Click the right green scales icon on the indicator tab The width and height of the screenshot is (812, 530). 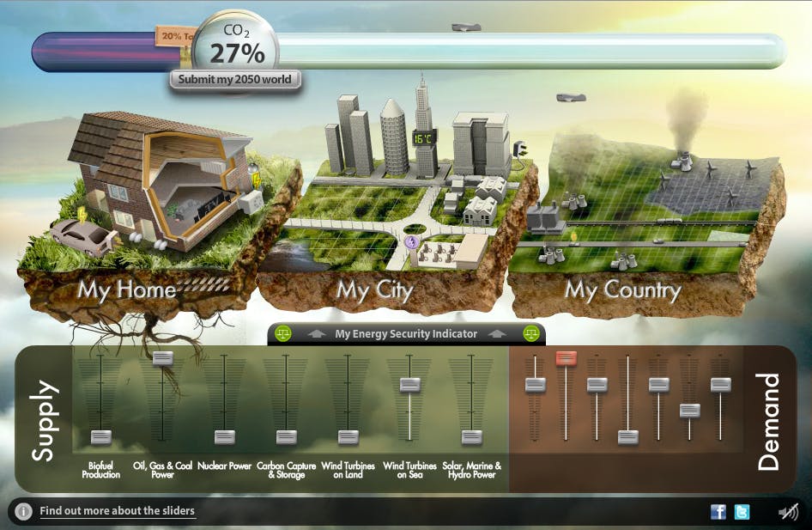coord(531,333)
